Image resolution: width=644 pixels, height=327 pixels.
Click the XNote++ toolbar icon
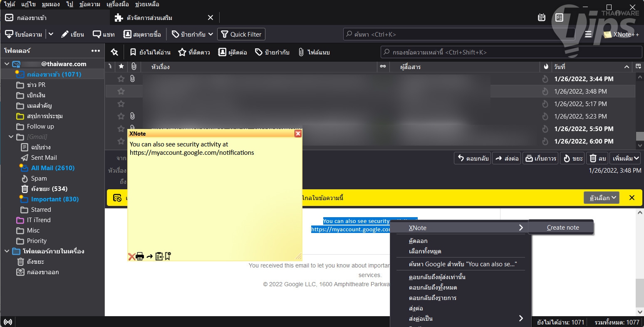click(621, 34)
